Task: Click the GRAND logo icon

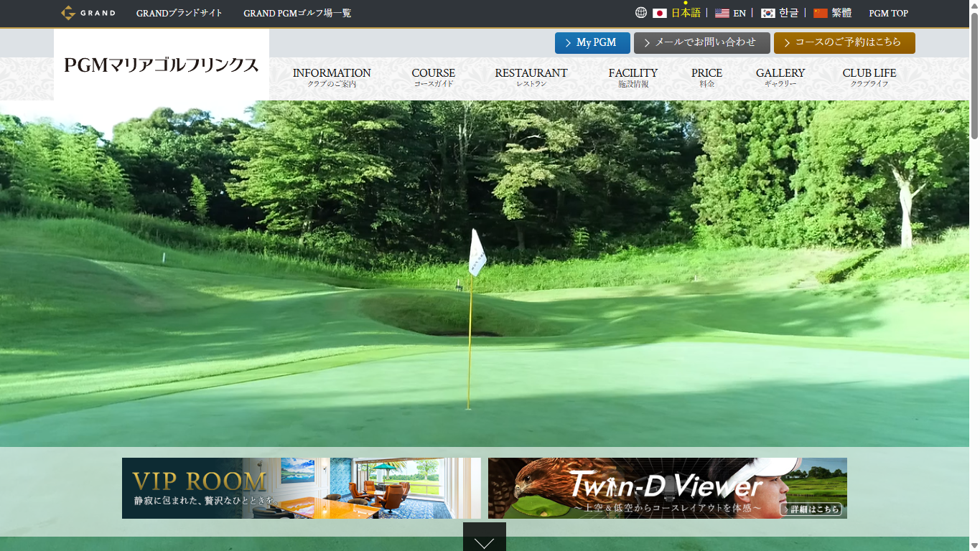Action: (88, 13)
